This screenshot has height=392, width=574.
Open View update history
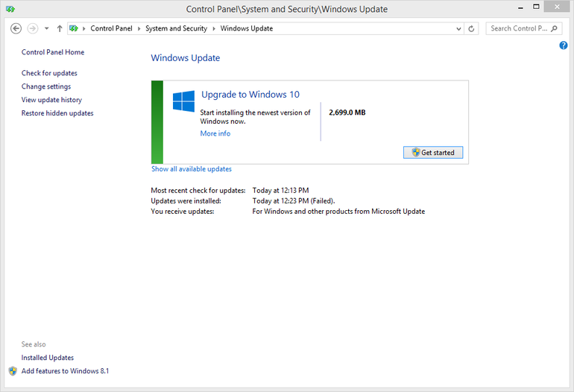(x=51, y=100)
